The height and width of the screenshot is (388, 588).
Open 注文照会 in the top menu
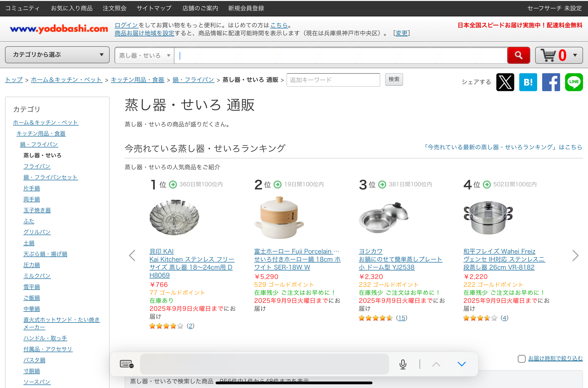[115, 8]
